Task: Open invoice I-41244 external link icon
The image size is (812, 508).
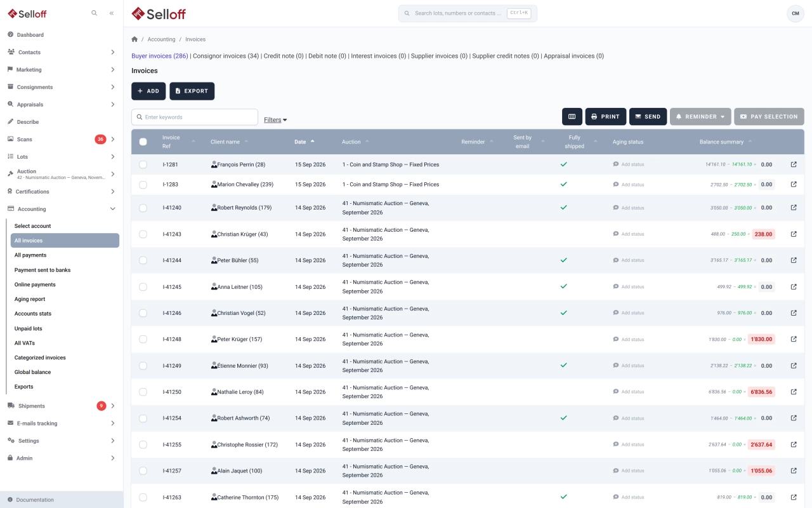Action: point(794,260)
